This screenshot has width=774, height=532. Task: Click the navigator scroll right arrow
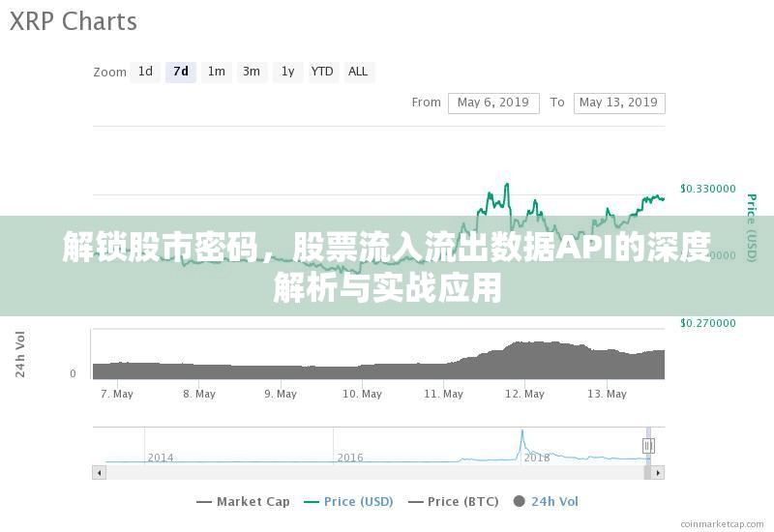tap(658, 473)
